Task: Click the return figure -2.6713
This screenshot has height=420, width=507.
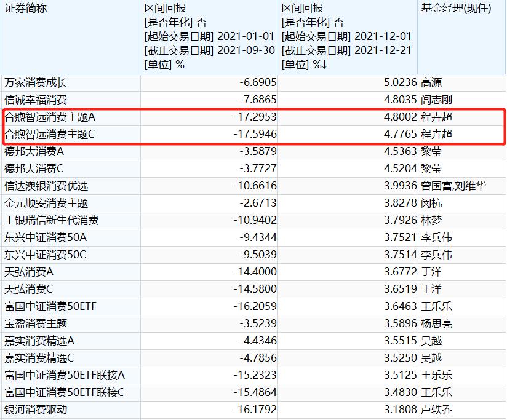Action: coord(258,203)
